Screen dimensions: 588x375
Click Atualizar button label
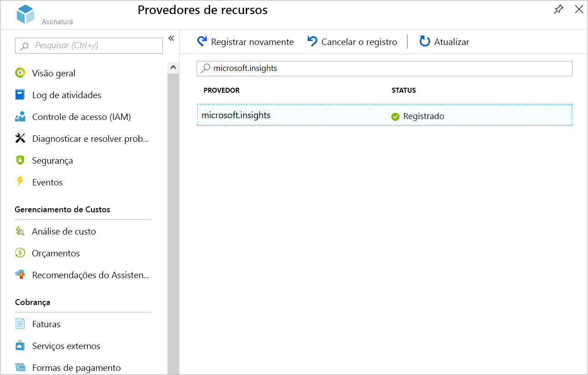451,42
